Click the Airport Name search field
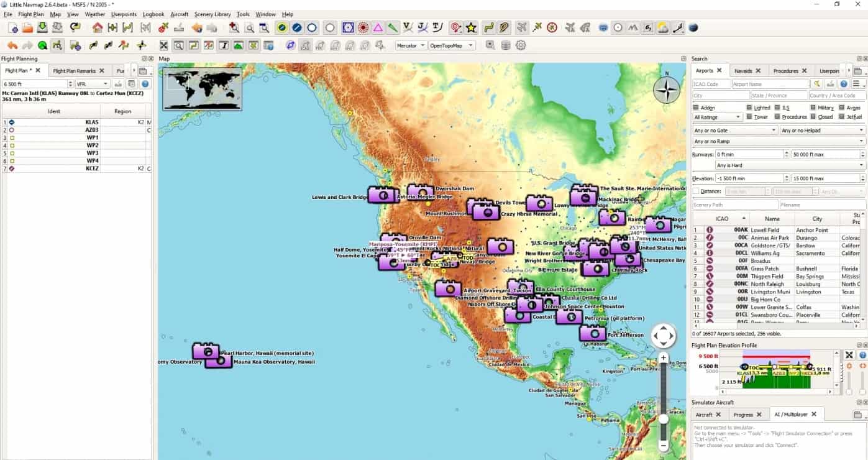This screenshot has width=868, height=460. click(x=770, y=84)
